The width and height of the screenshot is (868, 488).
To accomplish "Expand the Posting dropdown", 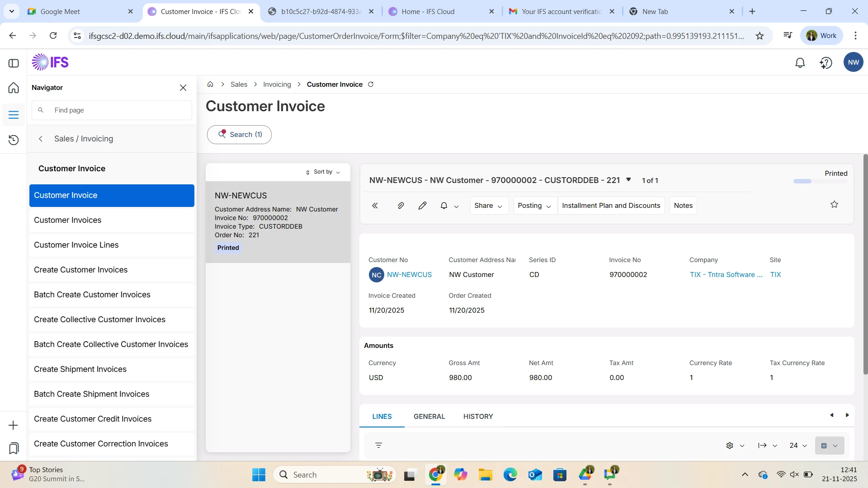I will 535,206.
